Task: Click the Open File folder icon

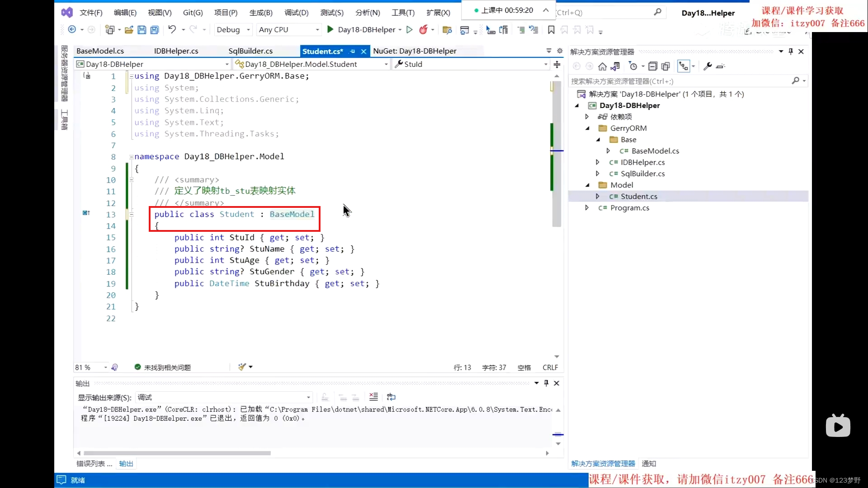Action: [x=129, y=30]
